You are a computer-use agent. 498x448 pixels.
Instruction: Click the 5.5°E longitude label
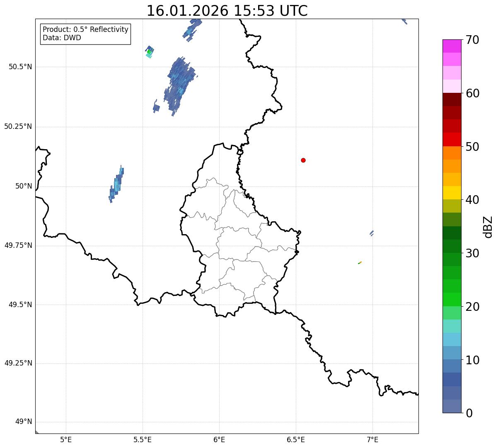coord(143,439)
